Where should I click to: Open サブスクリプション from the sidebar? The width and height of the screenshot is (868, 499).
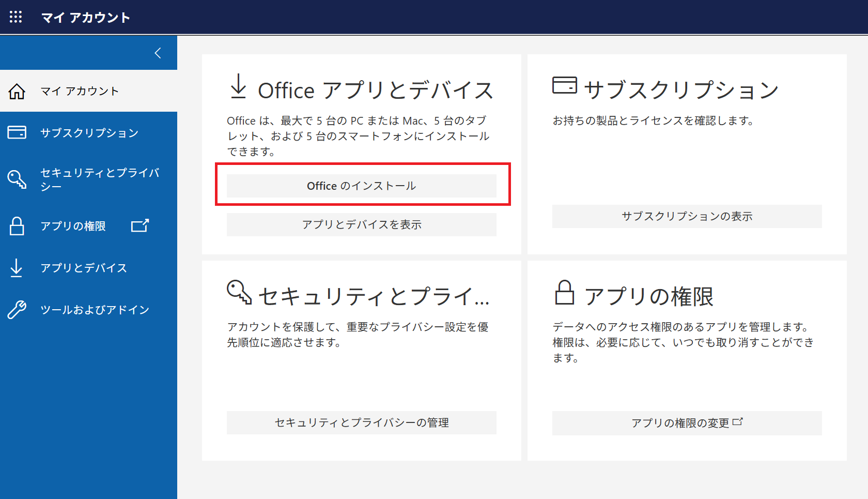point(88,133)
